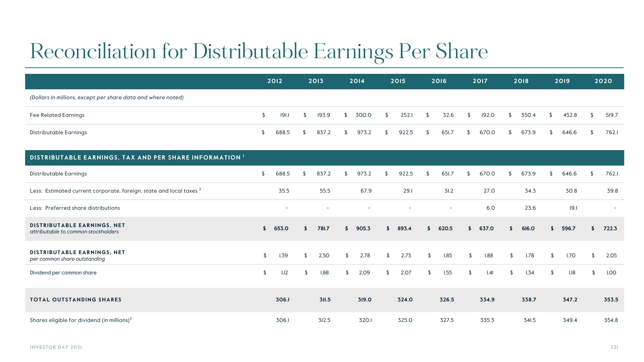Click the 'Dividend per common share' label
Screen dimensions: 644x362
pos(63,272)
